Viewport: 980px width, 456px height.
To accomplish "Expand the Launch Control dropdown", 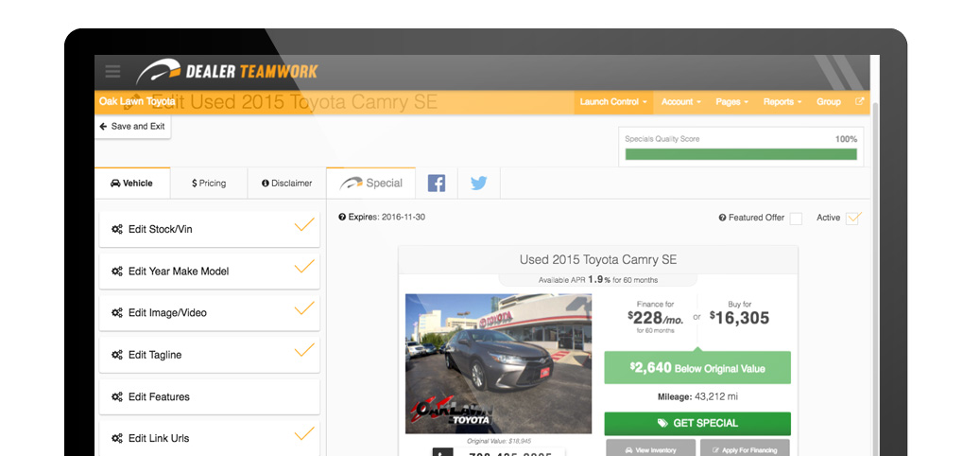I will pos(613,102).
